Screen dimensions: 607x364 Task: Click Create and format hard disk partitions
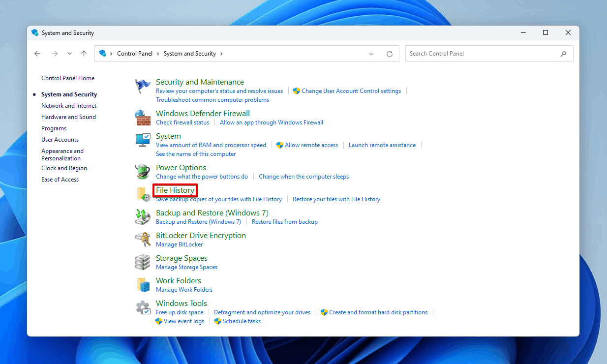[378, 312]
